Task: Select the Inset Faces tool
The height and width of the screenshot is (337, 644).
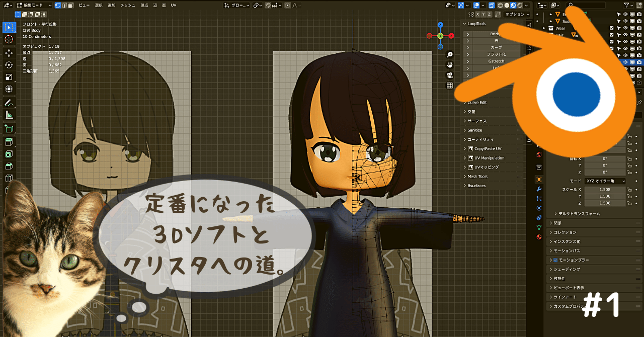Action: [x=9, y=154]
